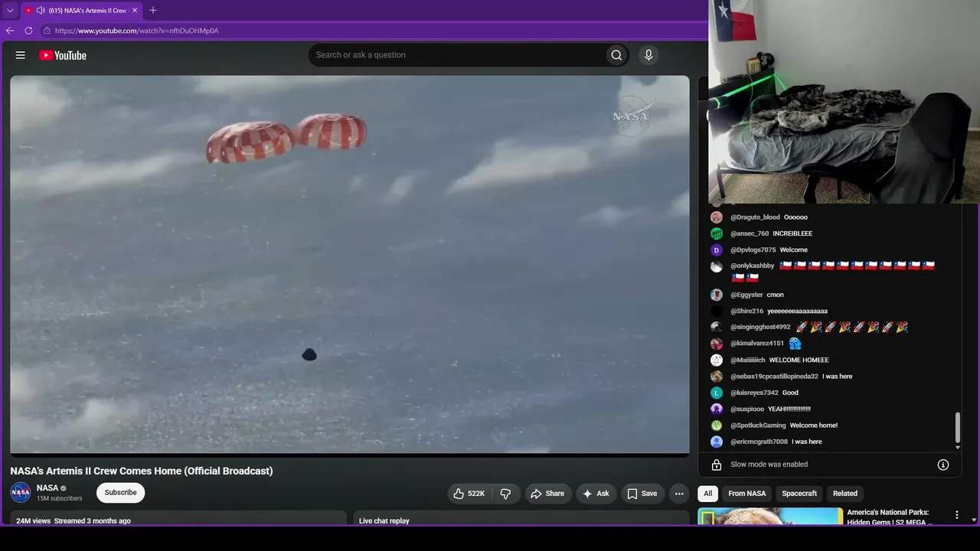Click the live chat scrollbar thumb
Image resolution: width=980 pixels, height=551 pixels.
(958, 428)
